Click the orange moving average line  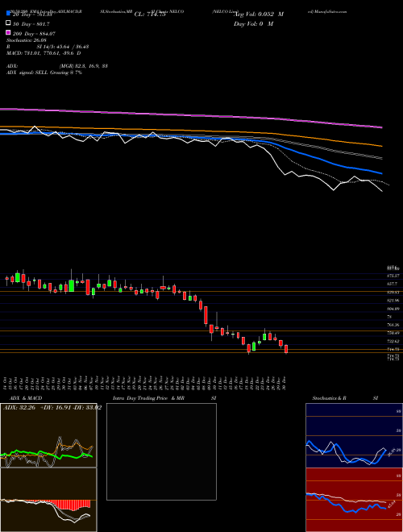pos(191,132)
